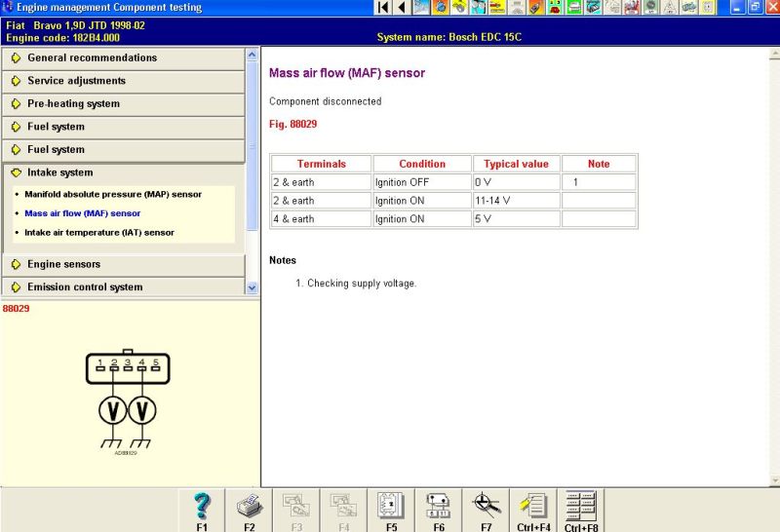The image size is (780, 532).
Task: Click the F2 printer icon
Action: pos(250,510)
